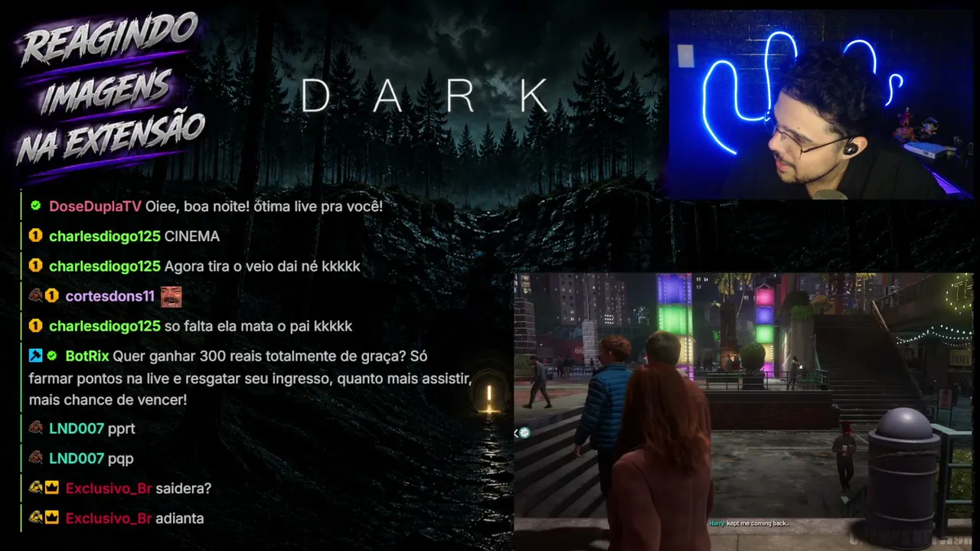The image size is (980, 551).
Task: Click BotRix's "Quer ganhar 300 reais" message
Action: coord(250,378)
